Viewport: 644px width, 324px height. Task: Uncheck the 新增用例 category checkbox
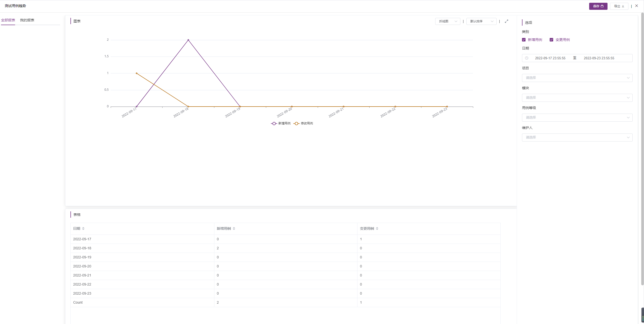tap(524, 40)
